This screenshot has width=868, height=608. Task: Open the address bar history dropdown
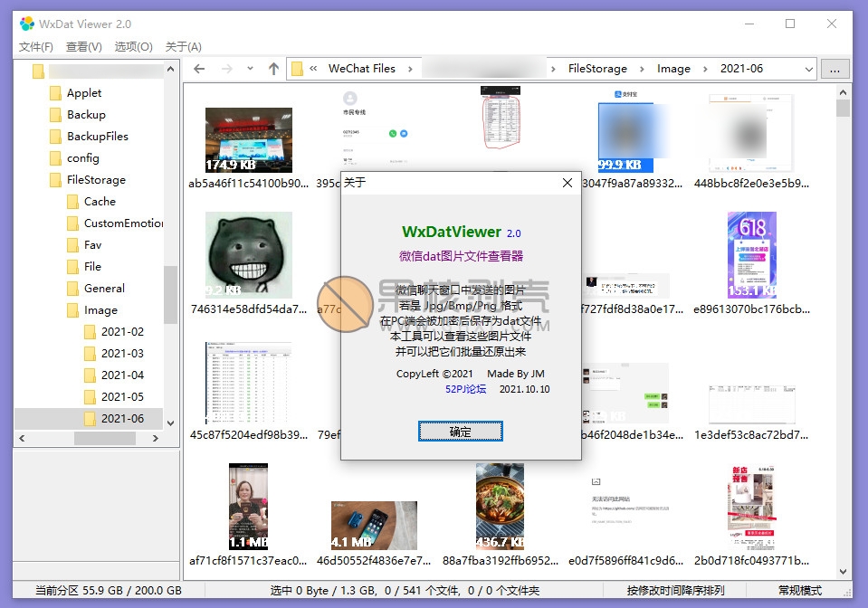coord(809,69)
